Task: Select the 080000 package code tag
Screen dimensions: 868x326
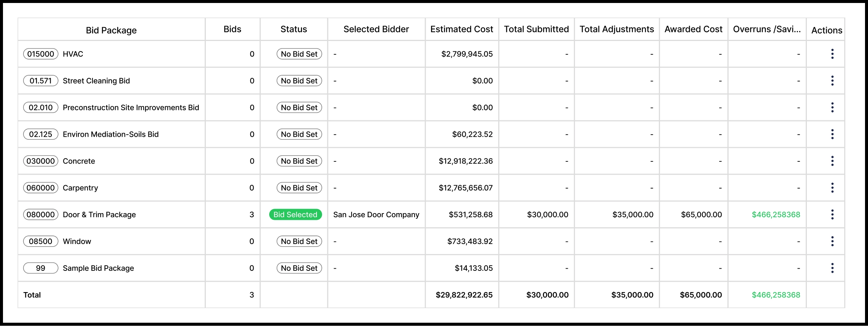Action: click(41, 215)
